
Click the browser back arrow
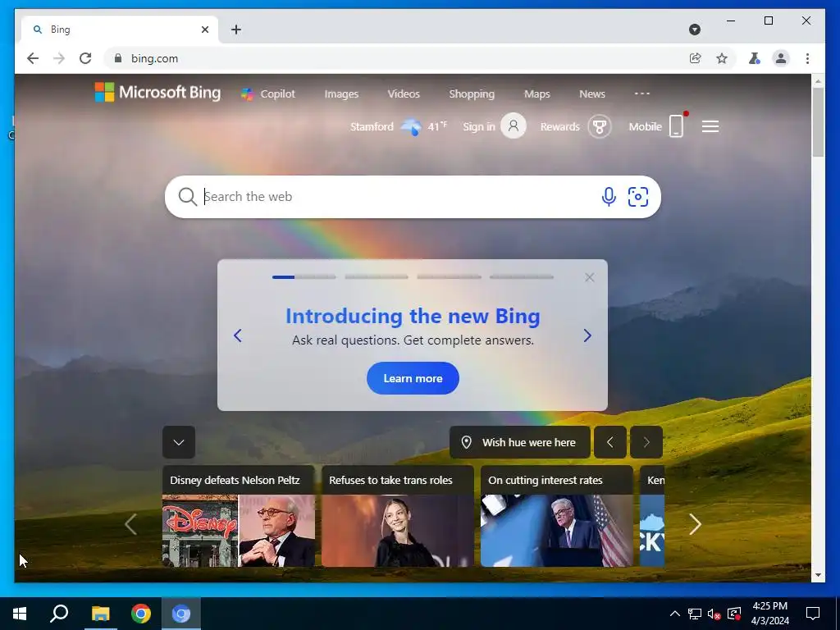point(33,58)
